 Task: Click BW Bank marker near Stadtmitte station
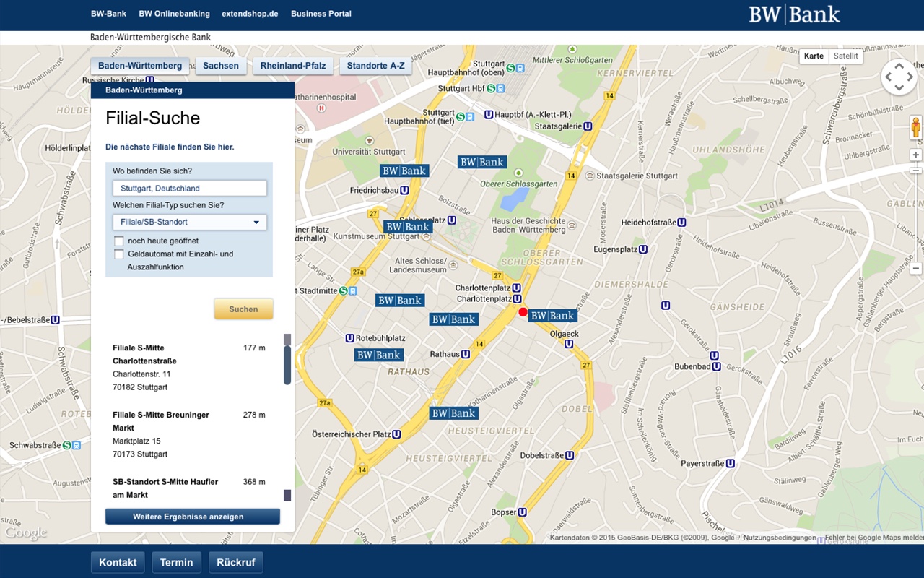(400, 300)
